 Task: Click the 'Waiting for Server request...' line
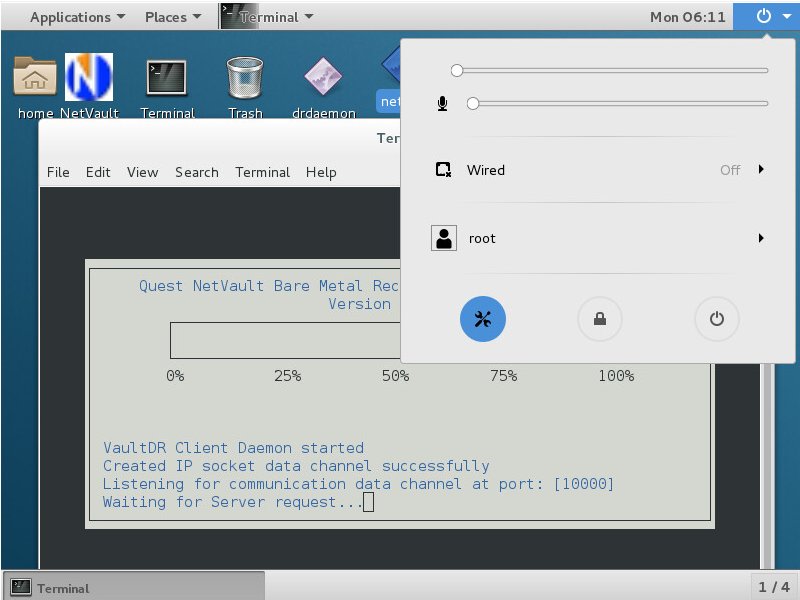[233, 502]
